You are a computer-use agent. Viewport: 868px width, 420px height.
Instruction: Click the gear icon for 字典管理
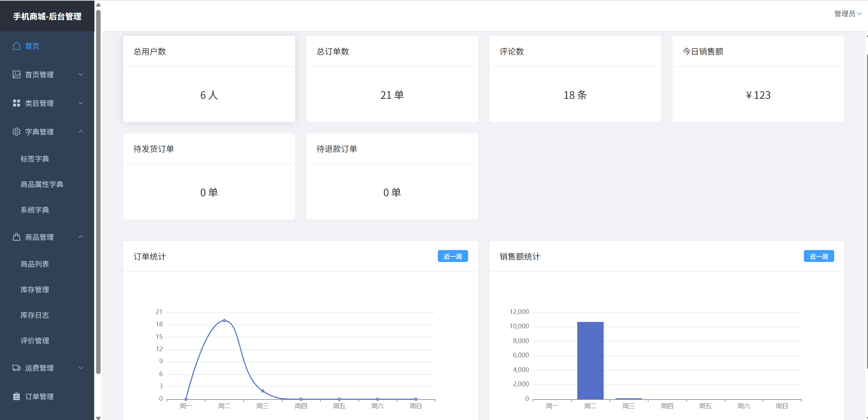[16, 132]
